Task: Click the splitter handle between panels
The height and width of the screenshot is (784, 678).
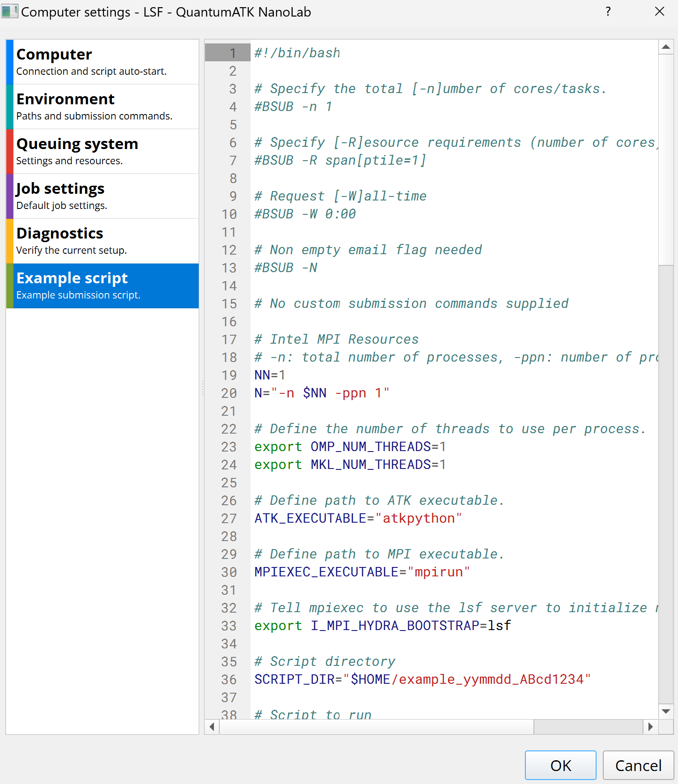Action: pos(202,387)
